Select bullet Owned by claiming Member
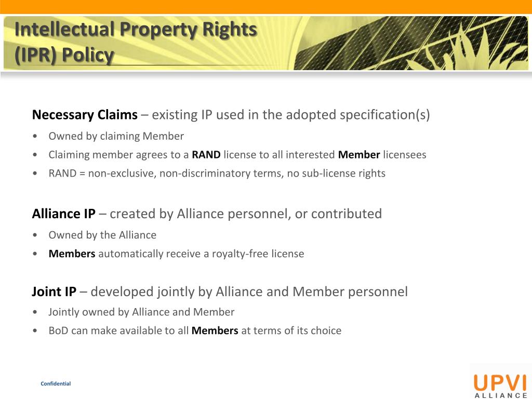The image size is (532, 399). [116, 136]
